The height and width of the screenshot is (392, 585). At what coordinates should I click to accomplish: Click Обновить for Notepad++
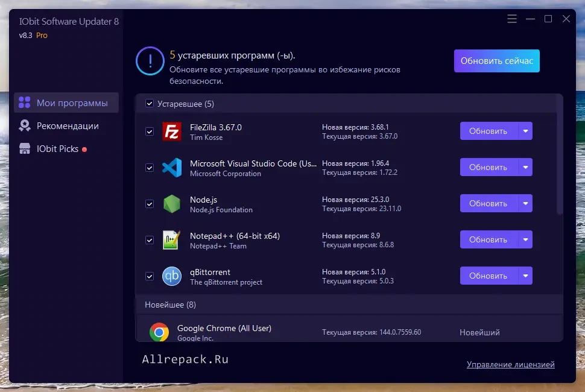(x=489, y=239)
